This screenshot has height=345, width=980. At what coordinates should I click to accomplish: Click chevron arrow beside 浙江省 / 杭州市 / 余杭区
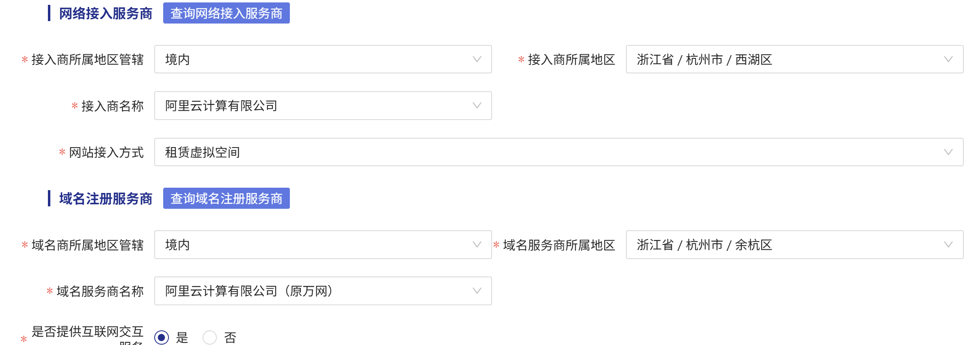click(x=948, y=245)
